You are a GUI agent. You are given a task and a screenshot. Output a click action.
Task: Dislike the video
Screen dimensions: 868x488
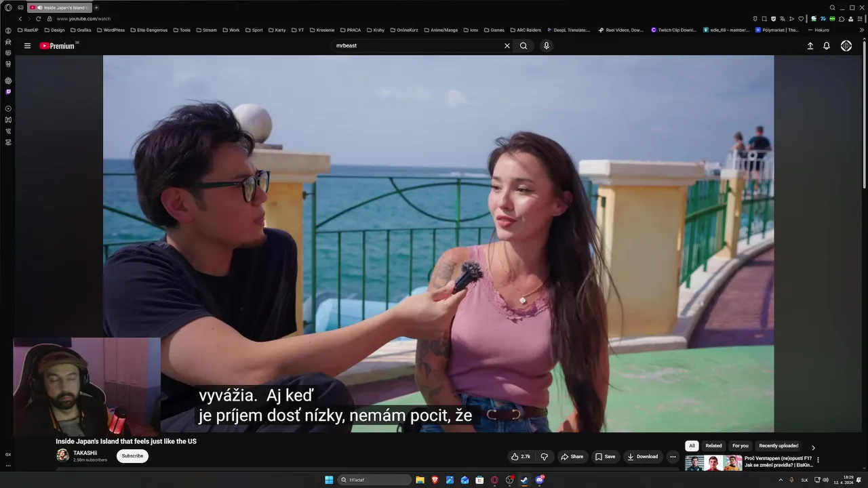[544, 457]
